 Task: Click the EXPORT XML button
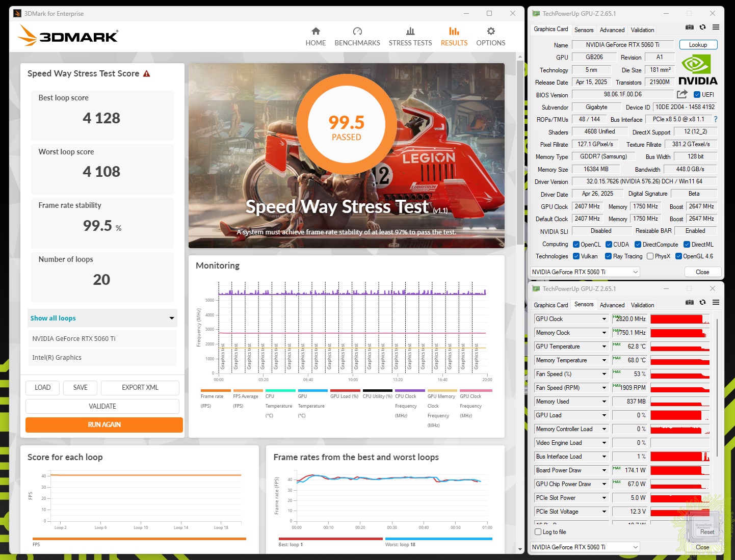[140, 388]
